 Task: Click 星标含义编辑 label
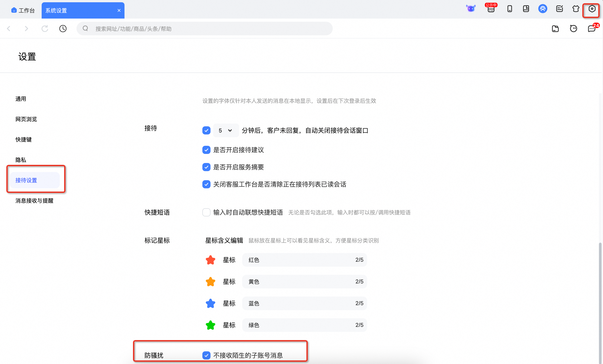pyautogui.click(x=224, y=241)
